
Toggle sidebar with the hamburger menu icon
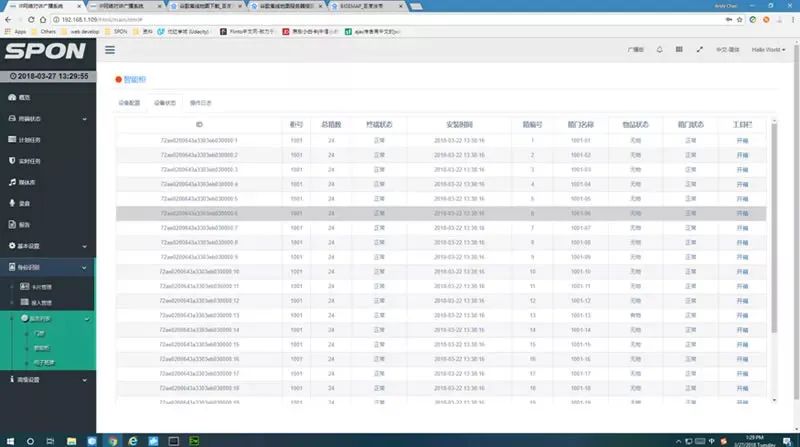[x=110, y=49]
